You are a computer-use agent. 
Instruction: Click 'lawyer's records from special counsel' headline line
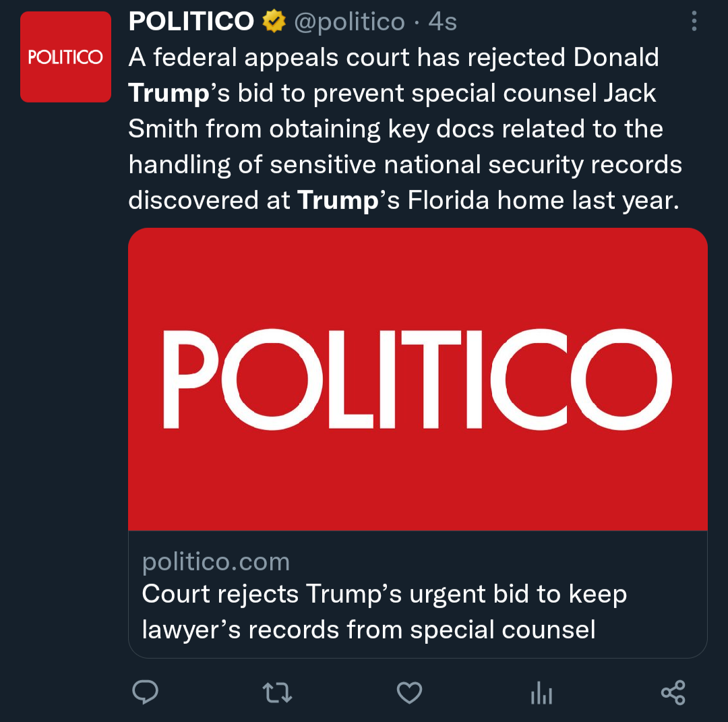pos(369,630)
